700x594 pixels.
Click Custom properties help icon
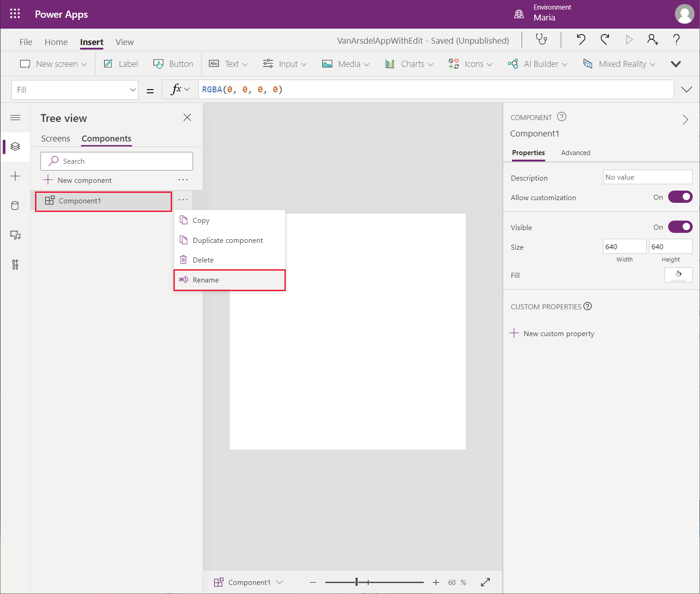(x=588, y=306)
